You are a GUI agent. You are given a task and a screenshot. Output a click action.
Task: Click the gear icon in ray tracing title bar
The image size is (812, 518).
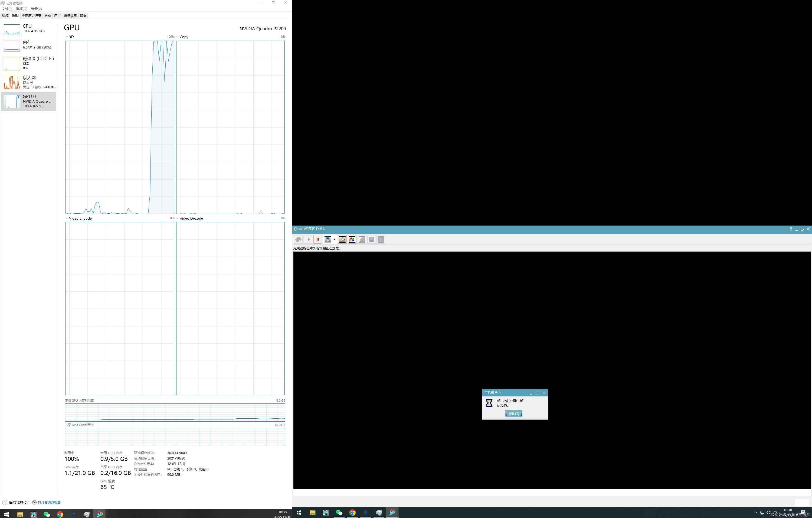tap(296, 229)
